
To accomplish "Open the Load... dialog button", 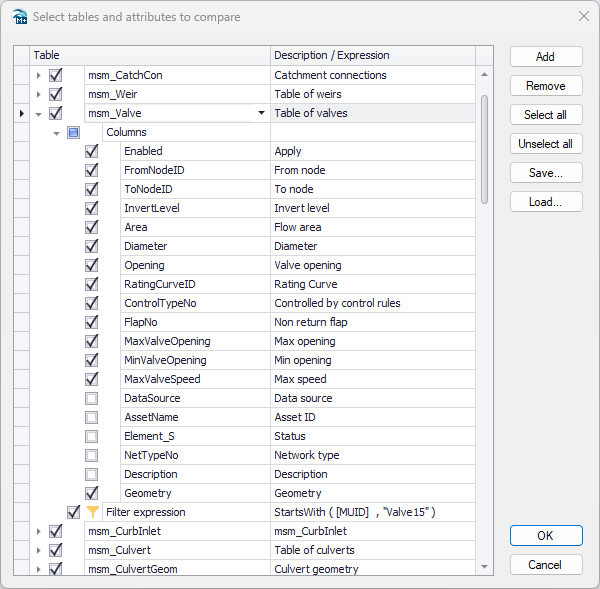I will pos(546,202).
